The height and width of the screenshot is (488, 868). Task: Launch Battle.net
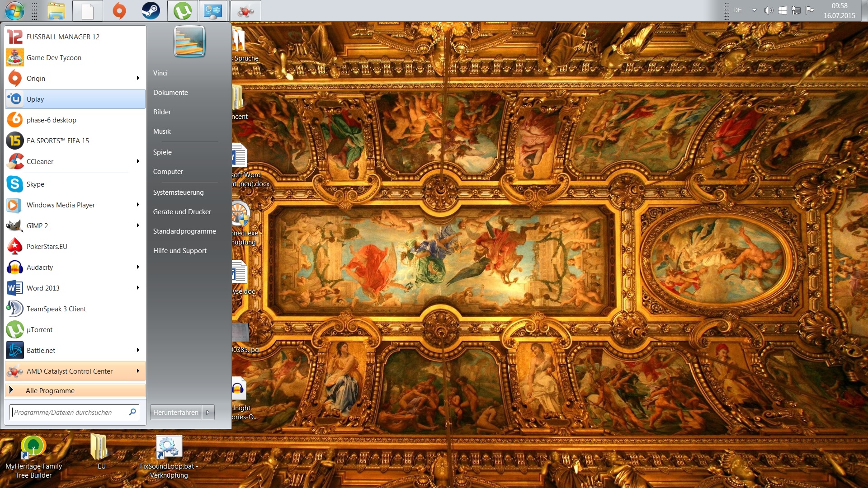[75, 351]
